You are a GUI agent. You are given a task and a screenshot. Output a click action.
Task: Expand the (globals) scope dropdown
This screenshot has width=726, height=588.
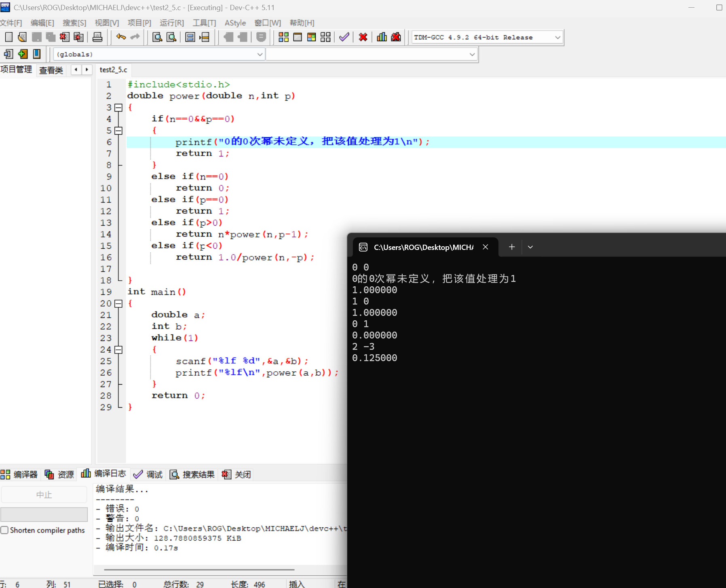(x=260, y=54)
